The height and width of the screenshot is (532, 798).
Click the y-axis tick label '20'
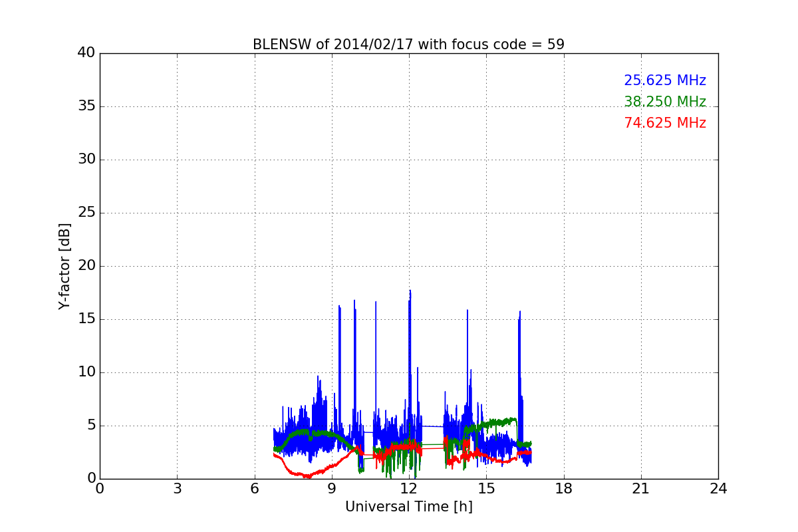pos(86,266)
